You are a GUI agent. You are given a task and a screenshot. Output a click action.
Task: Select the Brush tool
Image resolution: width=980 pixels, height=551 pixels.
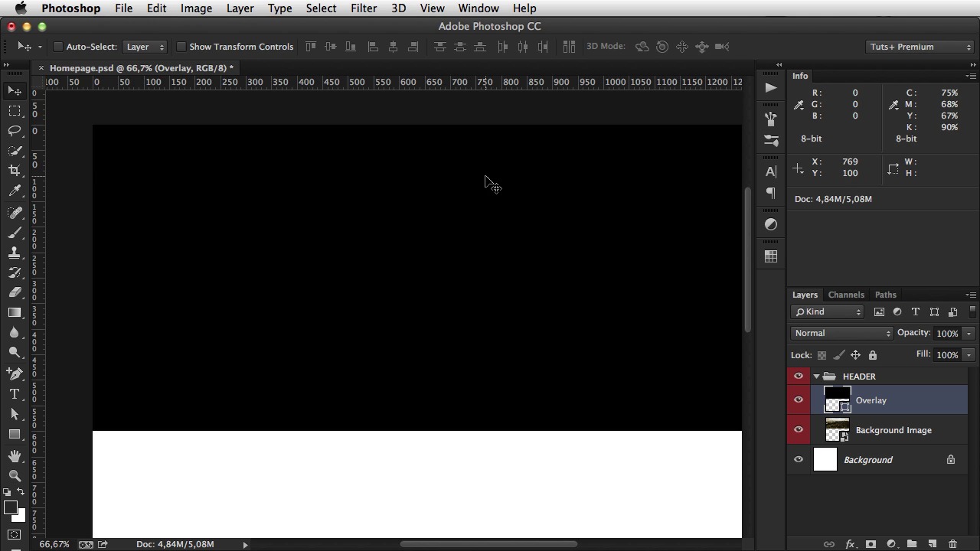(x=15, y=233)
